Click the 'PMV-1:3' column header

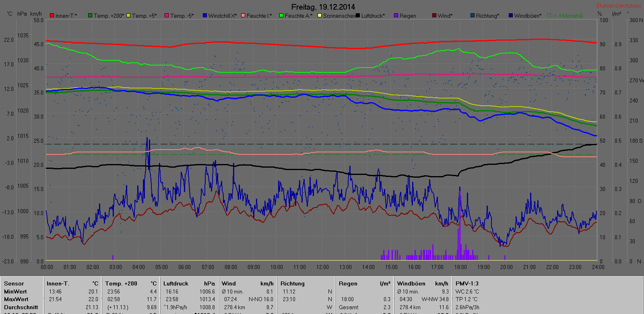(467, 283)
